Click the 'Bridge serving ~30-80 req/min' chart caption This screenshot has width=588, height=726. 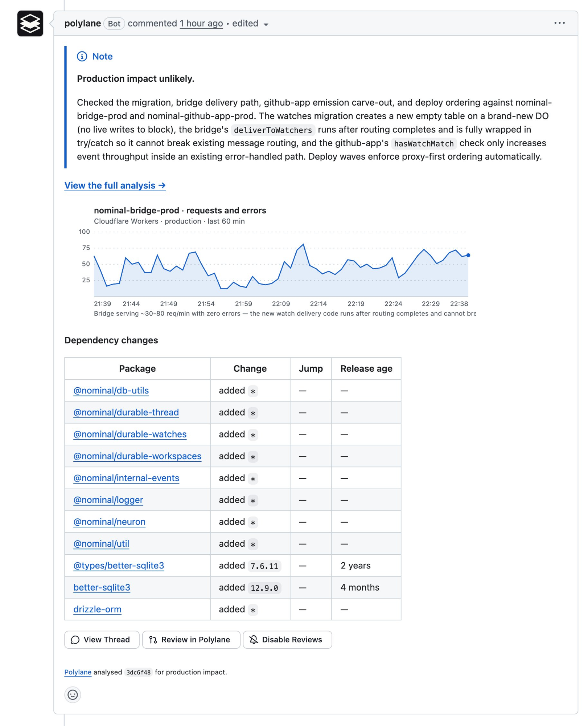285,313
